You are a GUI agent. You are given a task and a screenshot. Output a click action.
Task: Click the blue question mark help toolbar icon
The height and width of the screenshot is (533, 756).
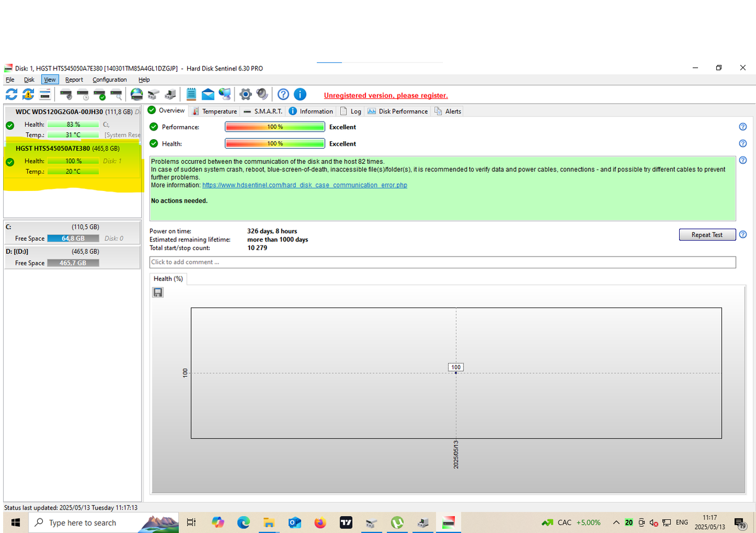[x=283, y=95]
